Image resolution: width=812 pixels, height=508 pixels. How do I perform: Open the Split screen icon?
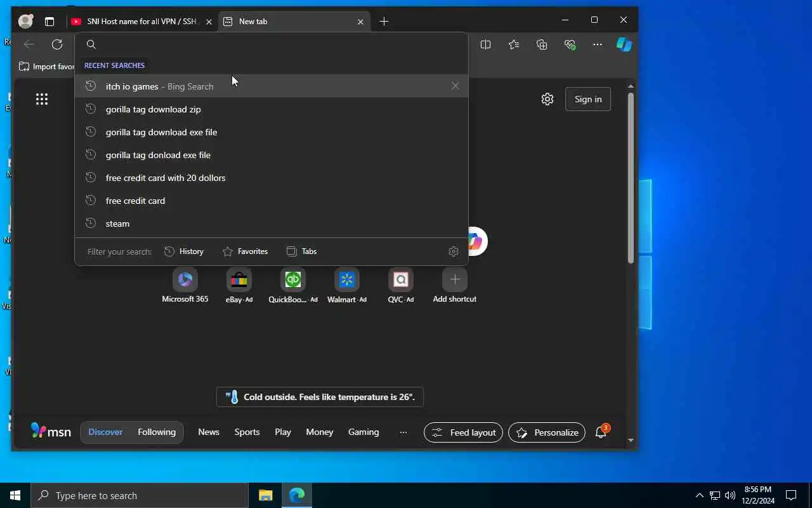tap(486, 44)
